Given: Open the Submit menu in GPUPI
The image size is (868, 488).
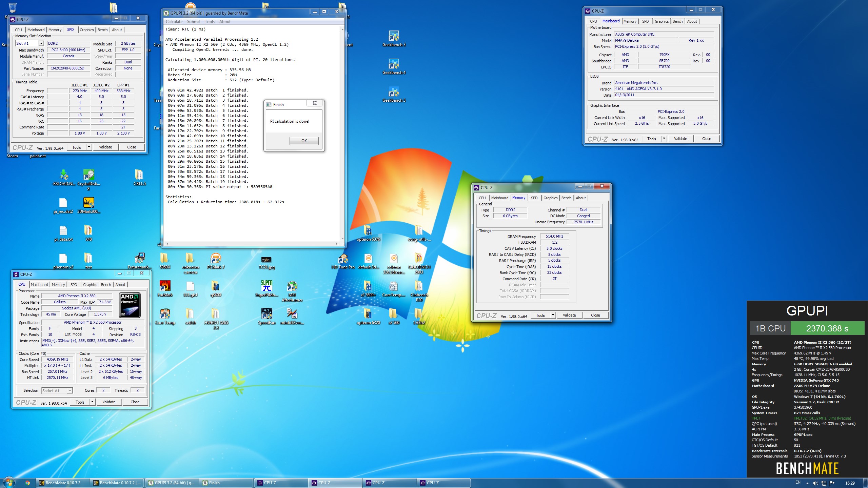Looking at the screenshot, I should [x=193, y=22].
